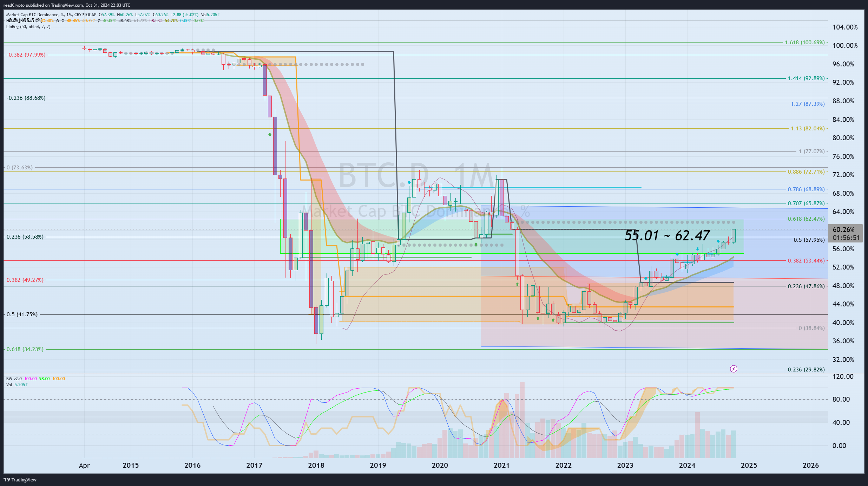Click the 2021 label on the time axis

501,466
